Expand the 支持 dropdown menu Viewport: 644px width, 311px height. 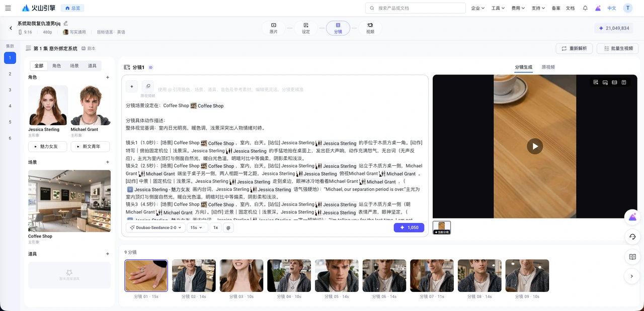[538, 8]
